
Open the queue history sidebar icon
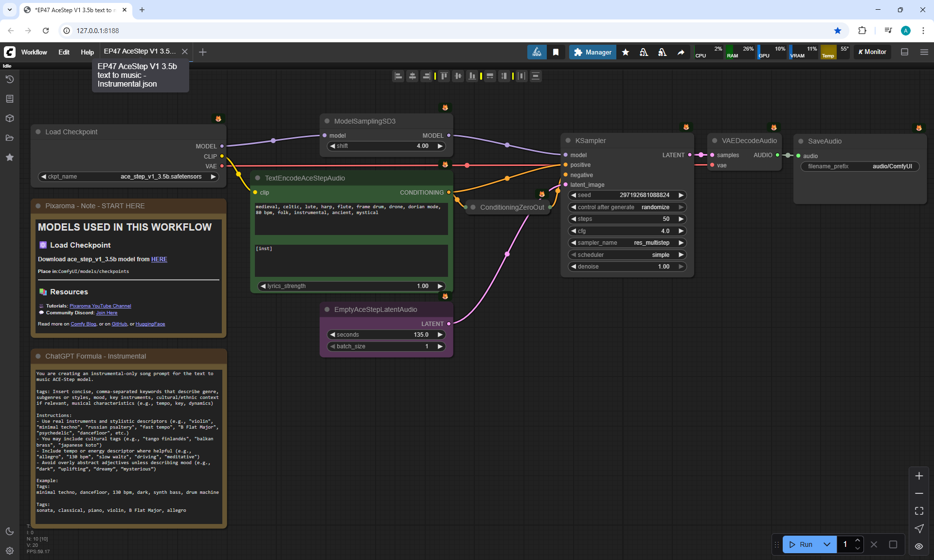(10, 79)
